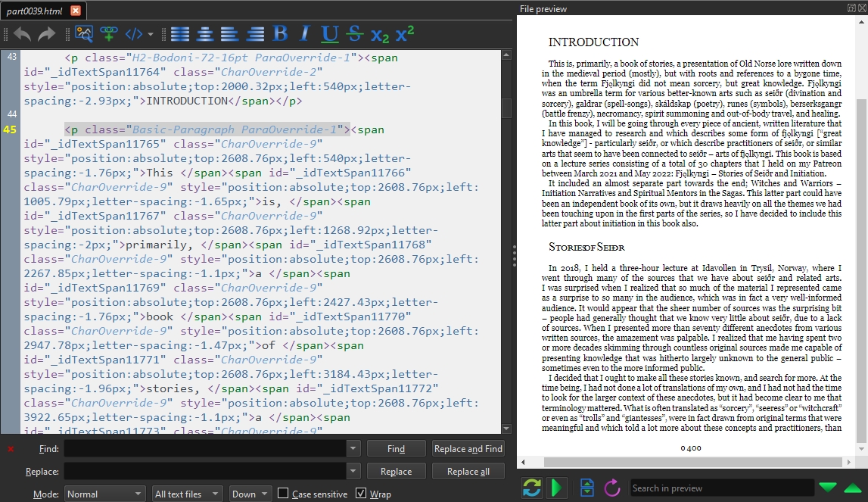Viewport: 868px width, 502px height.
Task: Focus the Search in preview field
Action: [x=722, y=488]
